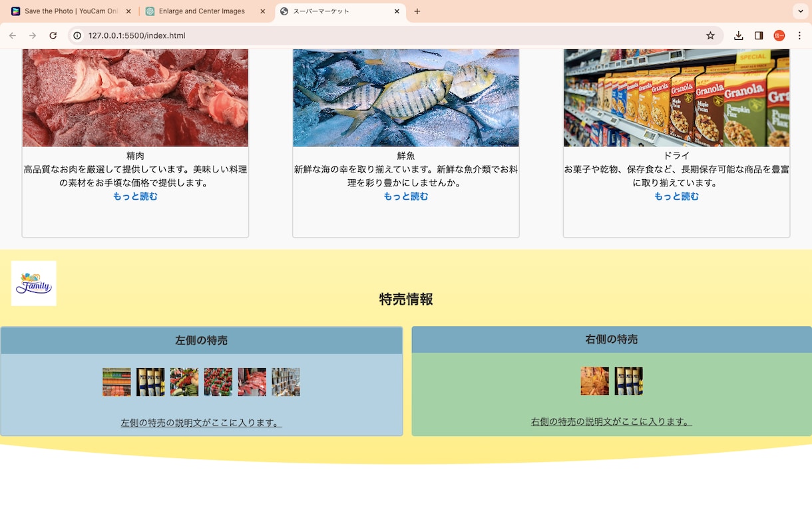The image size is (812, 508).
Task: Open a new browser tab
Action: click(417, 11)
